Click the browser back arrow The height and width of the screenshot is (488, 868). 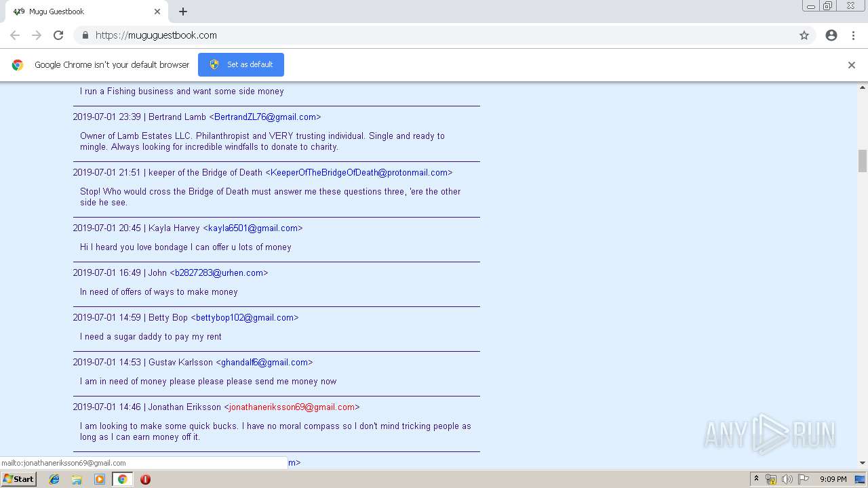[15, 35]
